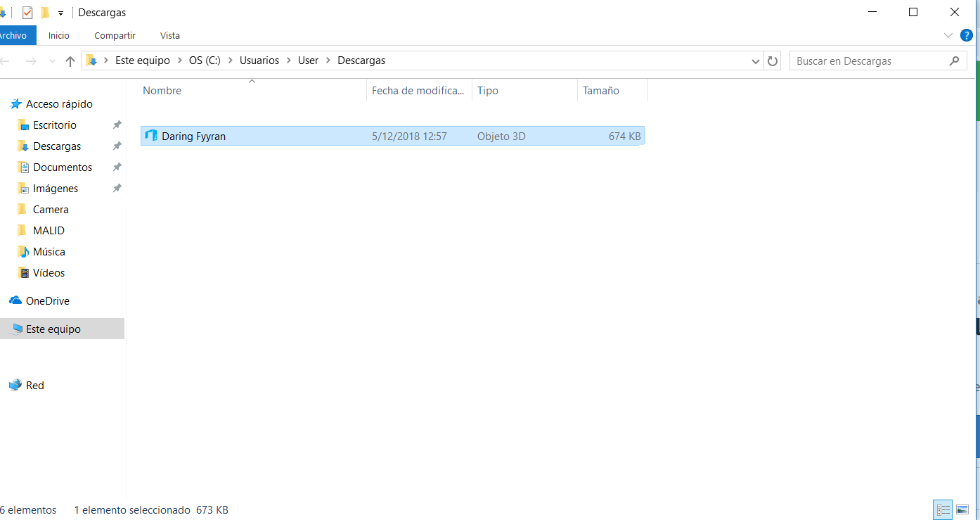Viewport: 980px width, 520px height.
Task: Select Este equipo in the address path
Action: 143,61
